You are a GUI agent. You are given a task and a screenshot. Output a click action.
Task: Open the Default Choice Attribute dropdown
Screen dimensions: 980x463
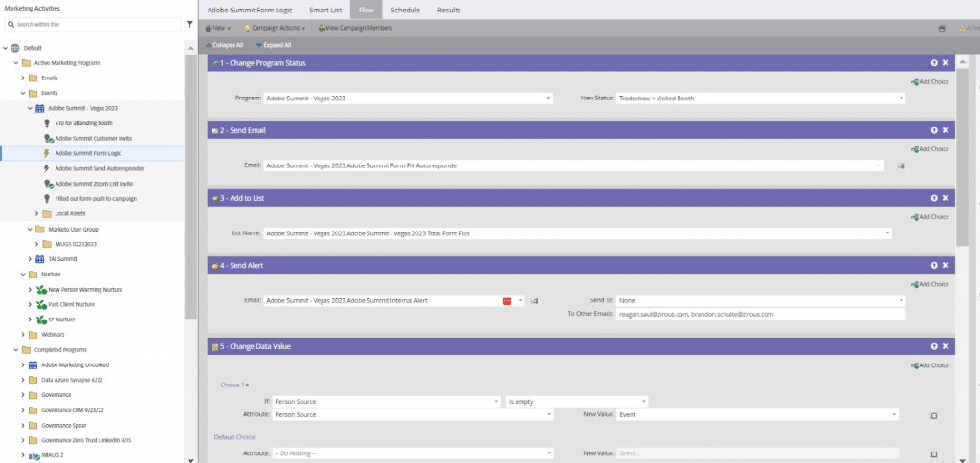[548, 453]
